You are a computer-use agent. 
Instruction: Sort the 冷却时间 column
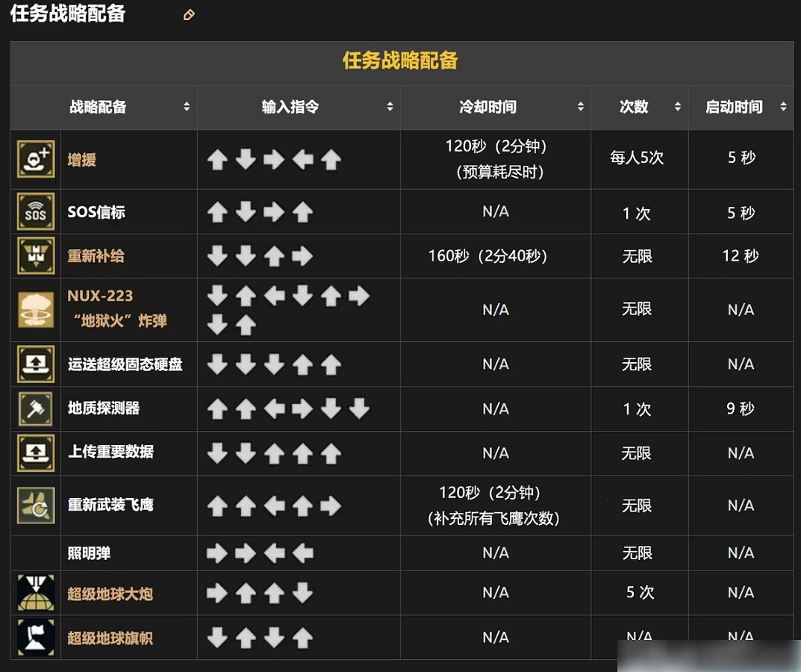581,107
